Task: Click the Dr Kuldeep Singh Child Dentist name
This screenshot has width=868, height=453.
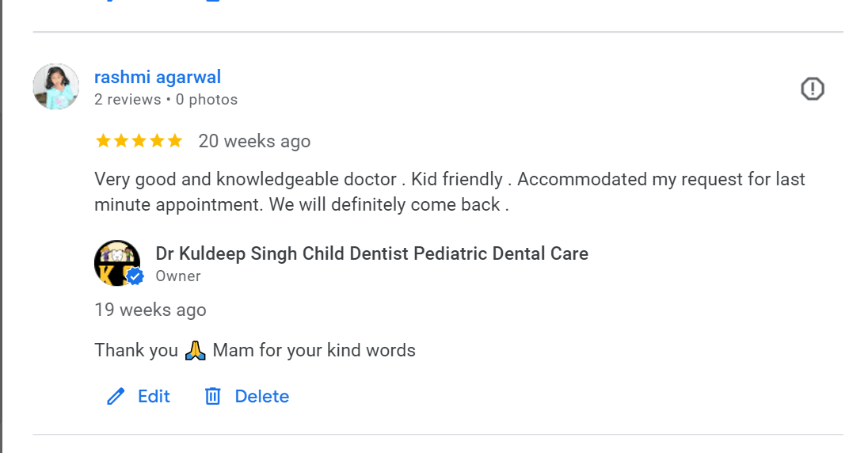Action: 371,253
